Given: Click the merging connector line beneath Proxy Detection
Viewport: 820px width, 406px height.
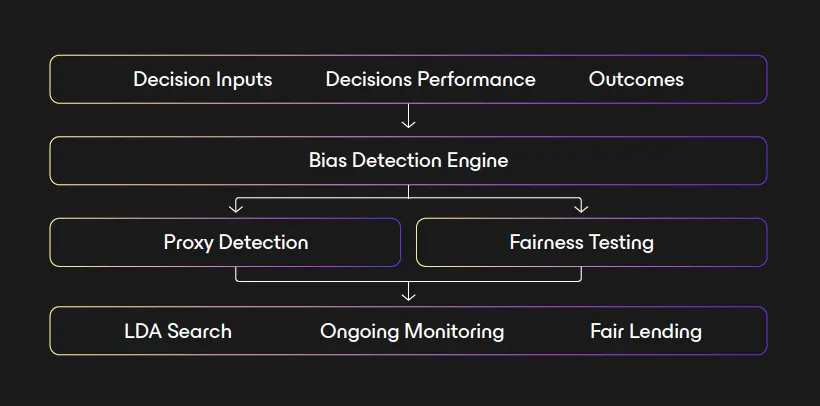Looking at the screenshot, I should point(320,281).
